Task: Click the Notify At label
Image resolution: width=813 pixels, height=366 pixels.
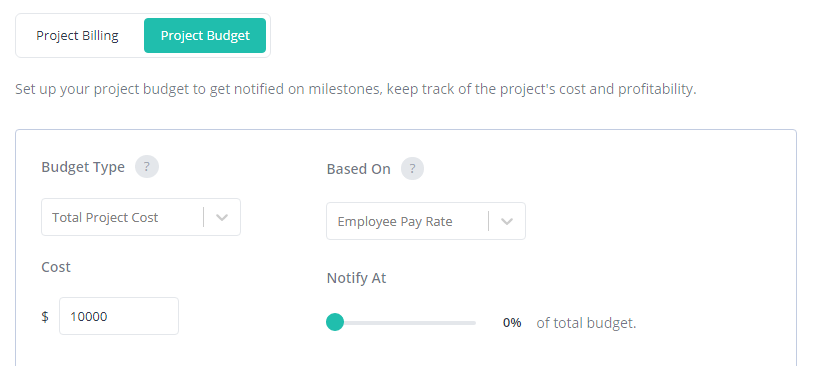Action: 356,278
